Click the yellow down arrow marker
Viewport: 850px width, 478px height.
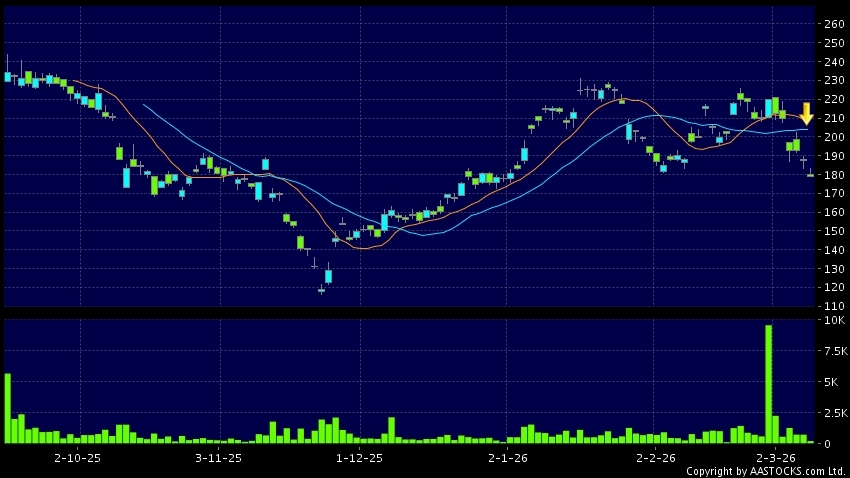pyautogui.click(x=806, y=113)
